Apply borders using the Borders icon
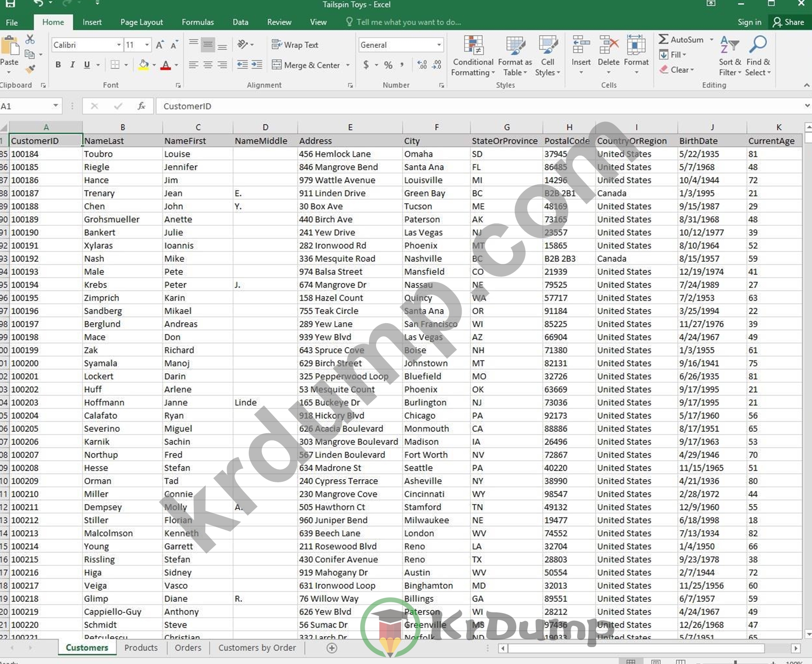 [115, 65]
